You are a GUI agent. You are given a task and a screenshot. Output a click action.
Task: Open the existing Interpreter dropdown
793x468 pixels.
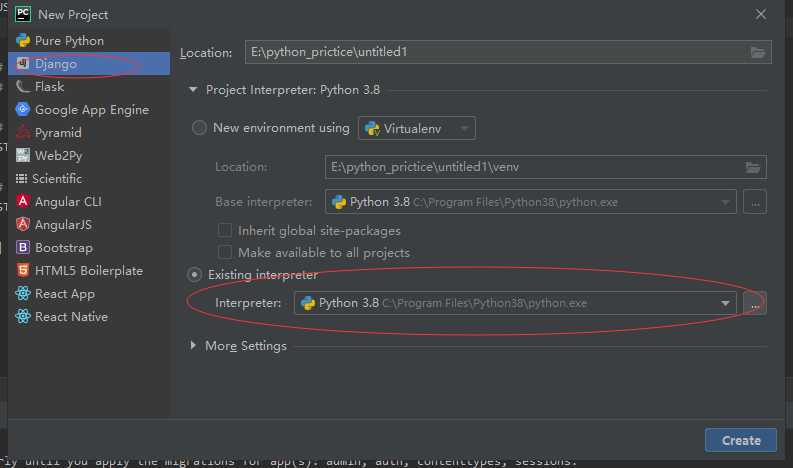pos(515,303)
